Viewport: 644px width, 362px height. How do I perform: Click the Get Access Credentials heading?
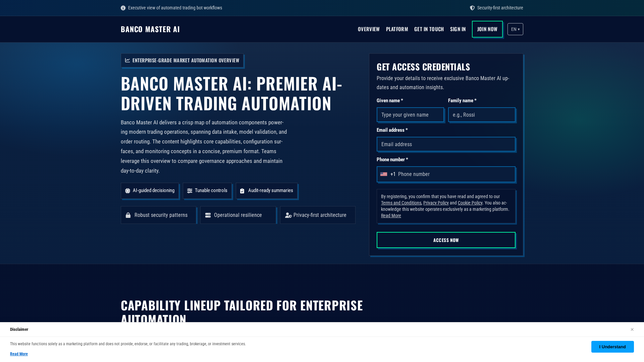coord(423,67)
